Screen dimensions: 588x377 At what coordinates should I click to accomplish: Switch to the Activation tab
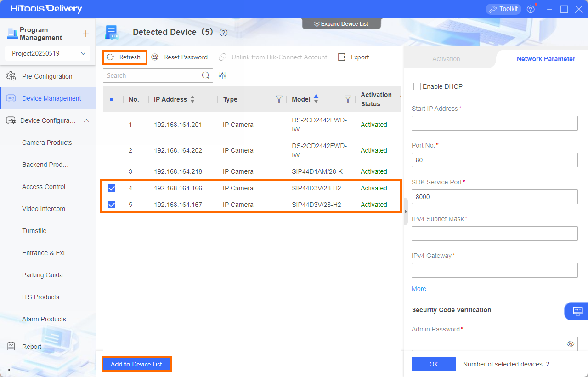pos(446,59)
